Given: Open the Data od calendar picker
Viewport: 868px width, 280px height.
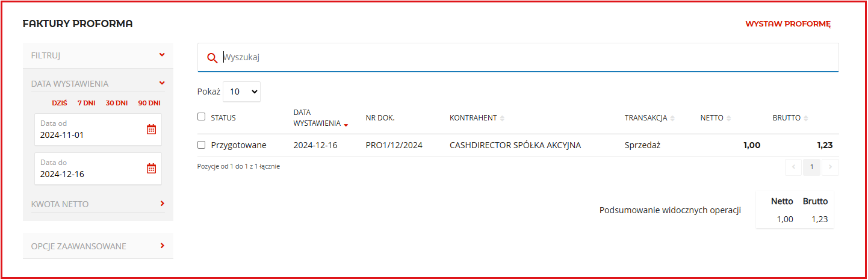Looking at the screenshot, I should (152, 129).
